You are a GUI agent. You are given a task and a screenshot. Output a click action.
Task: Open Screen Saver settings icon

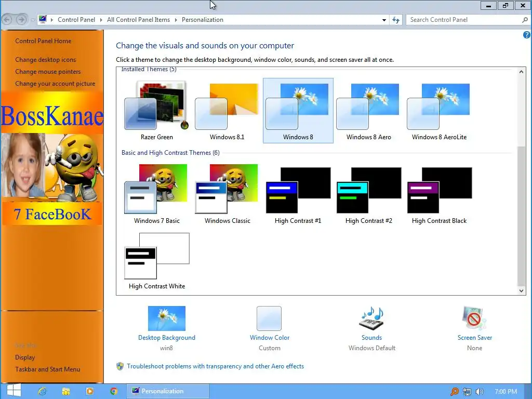pos(474,318)
